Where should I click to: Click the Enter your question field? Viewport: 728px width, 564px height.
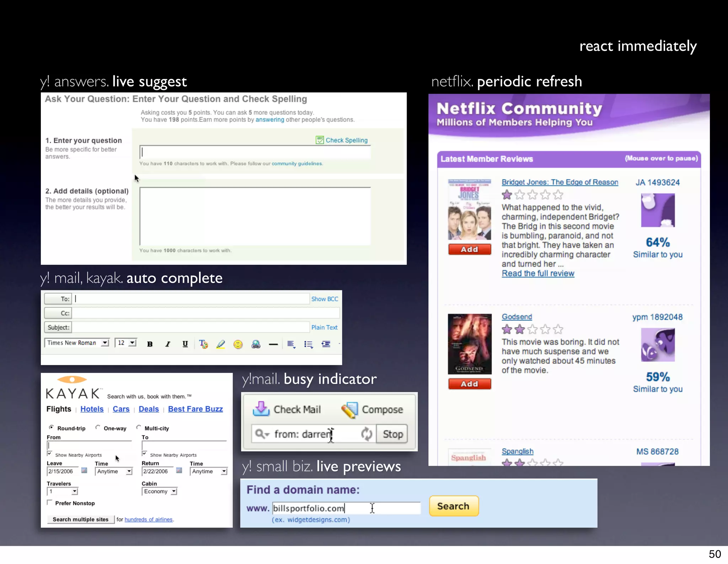pyautogui.click(x=255, y=152)
